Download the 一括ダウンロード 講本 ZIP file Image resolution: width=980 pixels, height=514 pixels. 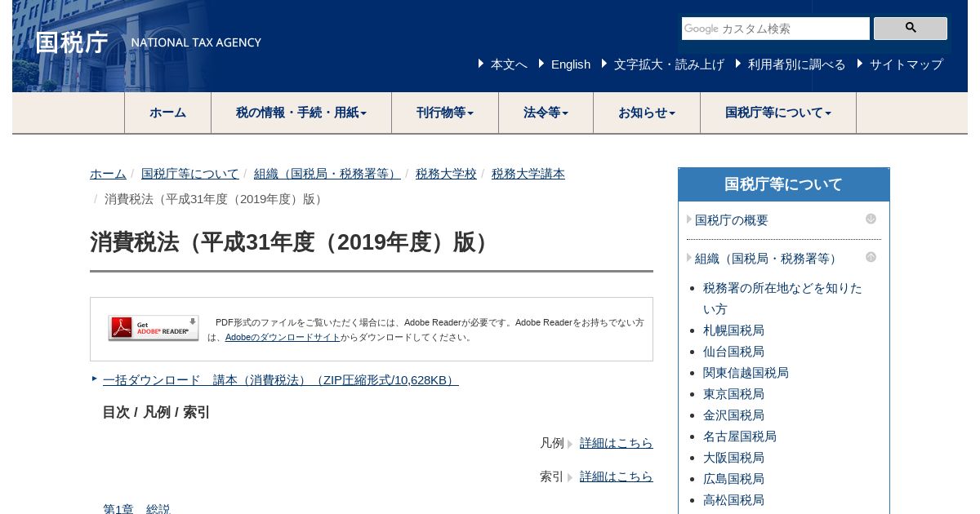281,380
